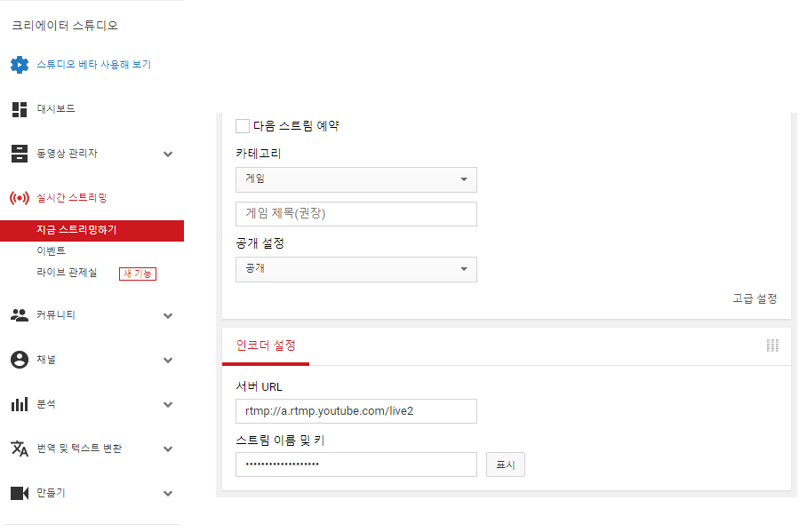Select 지금 스트리밍하기 menu item
The height and width of the screenshot is (532, 807).
(92, 231)
